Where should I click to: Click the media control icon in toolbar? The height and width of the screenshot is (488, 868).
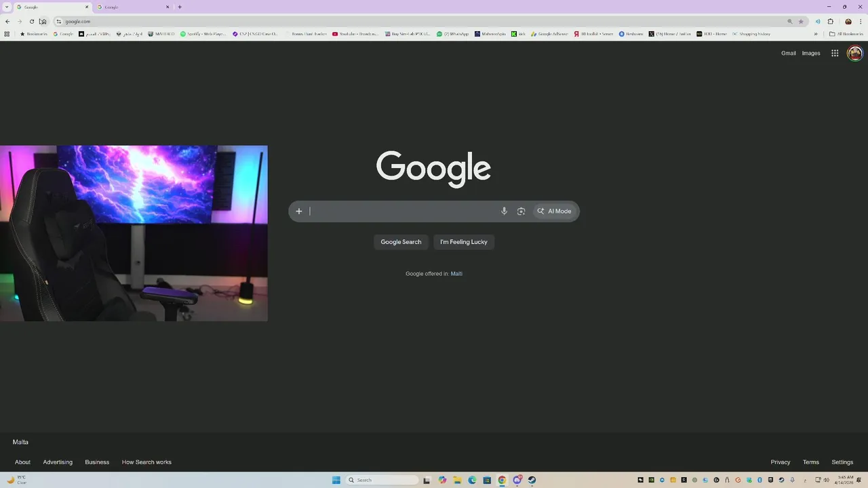(x=818, y=22)
